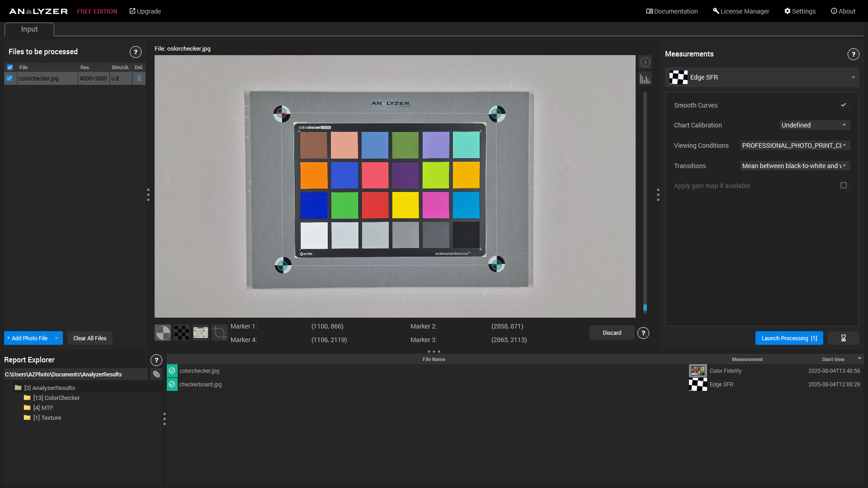Open the Edge SFR measurement dropdown
868x488 pixels.
coord(762,77)
